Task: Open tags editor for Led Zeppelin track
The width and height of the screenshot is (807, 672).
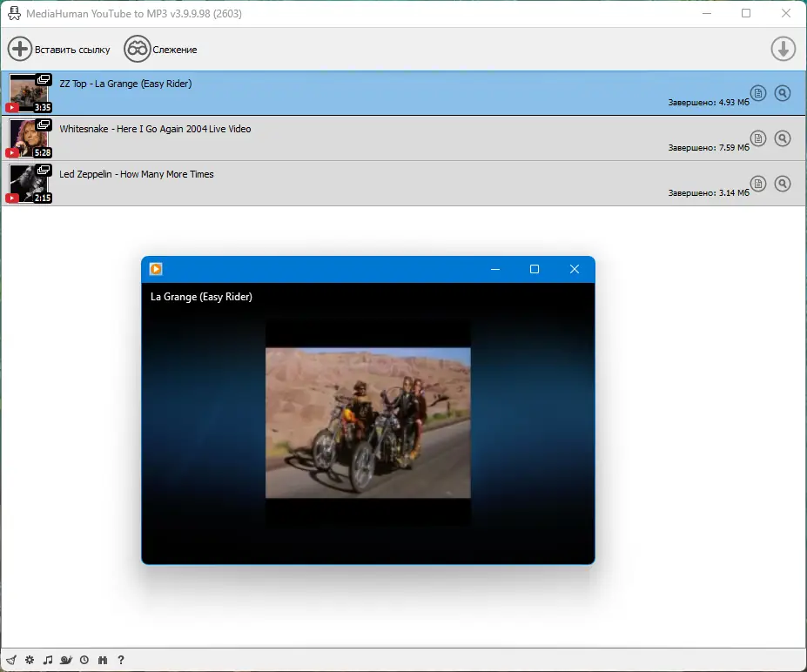Action: (x=757, y=184)
